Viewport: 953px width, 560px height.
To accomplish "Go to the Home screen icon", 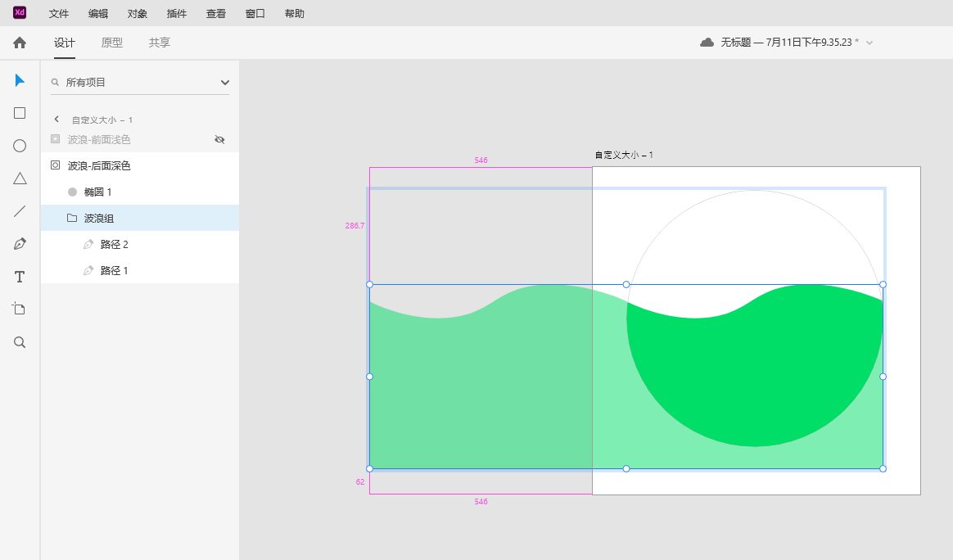I will [x=20, y=43].
